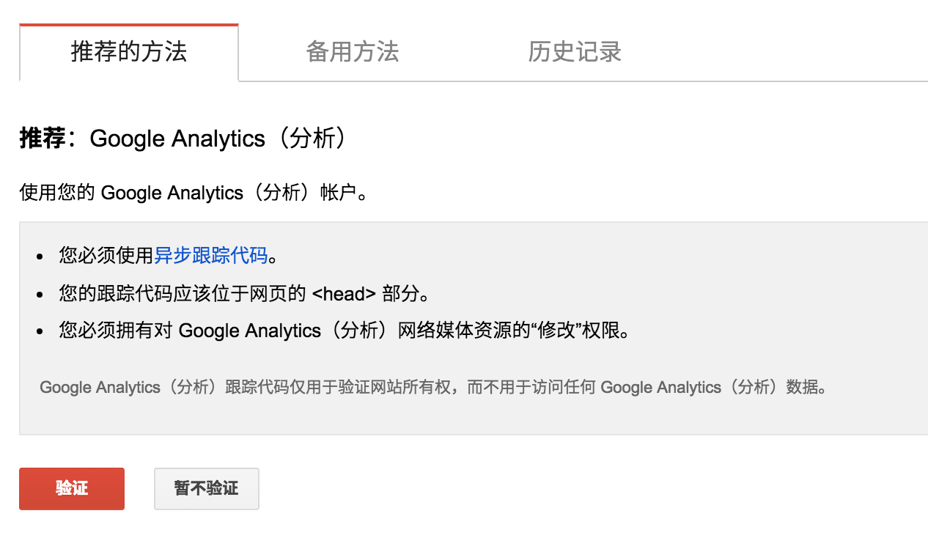Click the gray 跟踪代码仅用于验证网站所有权 note

(432, 387)
